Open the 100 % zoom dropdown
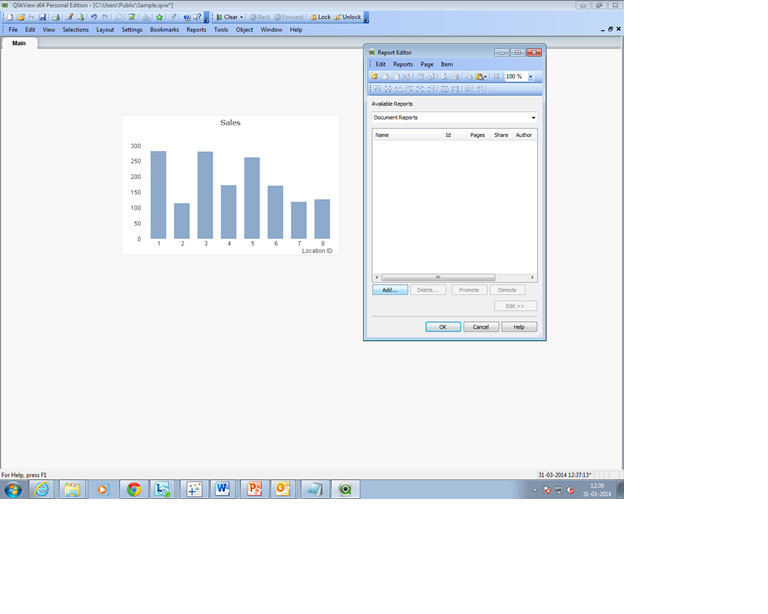Image resolution: width=768 pixels, height=614 pixels. (530, 76)
